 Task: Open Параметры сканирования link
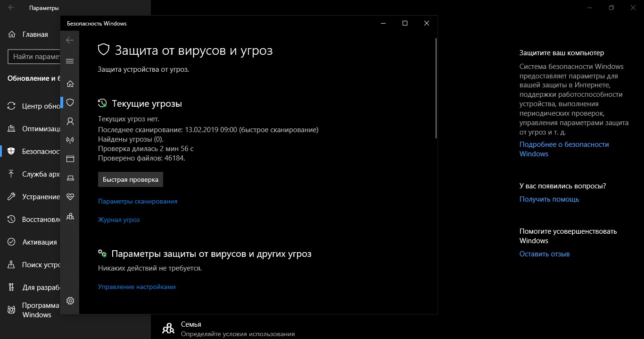138,201
